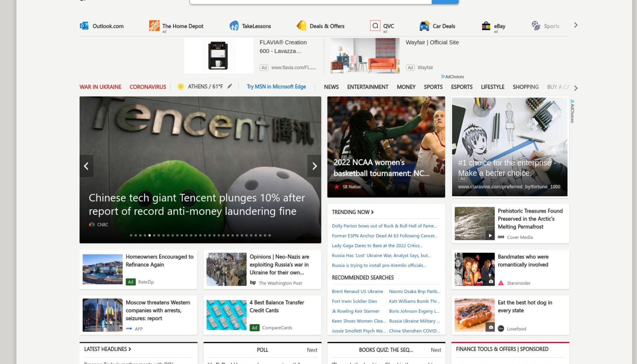Screen dimensions: 637x364
Task: Open Lady Gaga Dares to Bare link
Action: (x=377, y=246)
